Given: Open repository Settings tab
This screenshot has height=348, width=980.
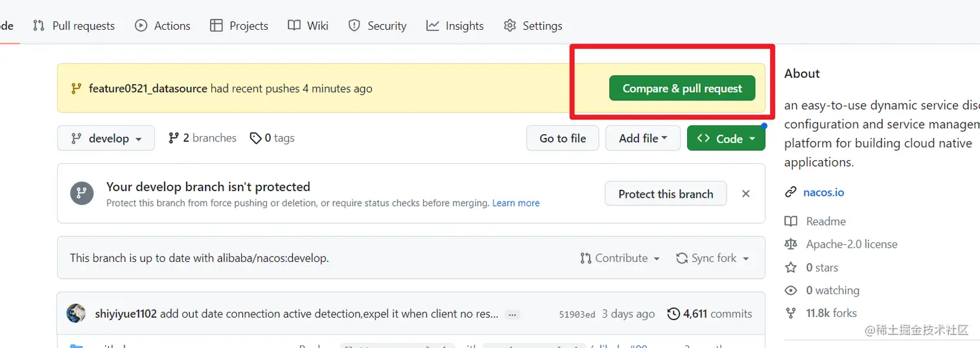Looking at the screenshot, I should click(533, 26).
